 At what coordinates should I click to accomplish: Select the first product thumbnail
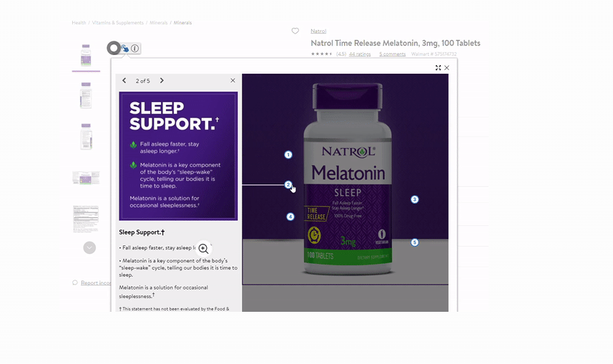click(86, 56)
